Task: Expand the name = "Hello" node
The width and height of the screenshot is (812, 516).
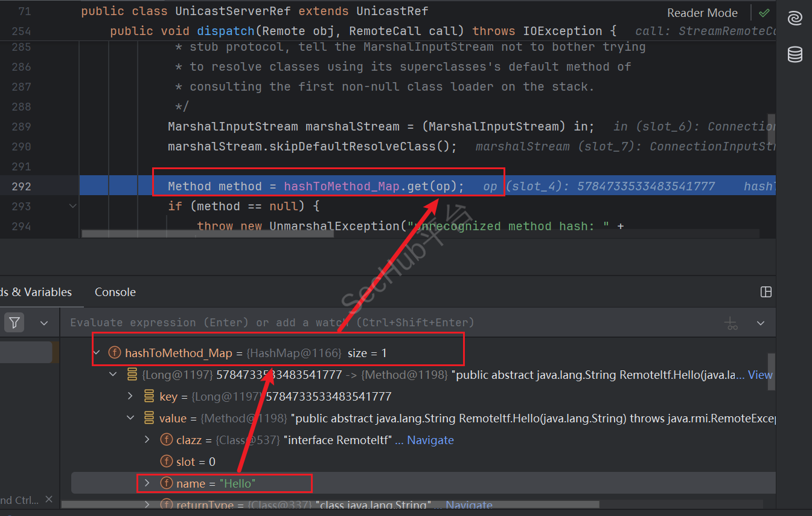Action: 147,483
